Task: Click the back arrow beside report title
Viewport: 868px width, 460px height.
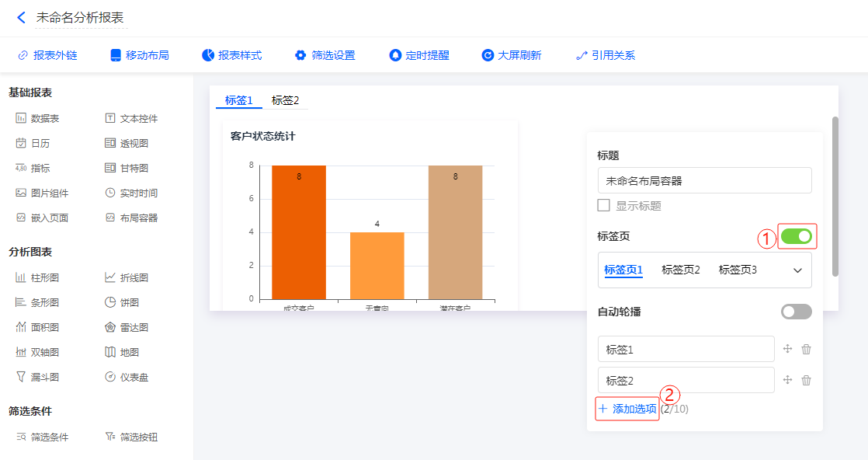Action: 21,18
